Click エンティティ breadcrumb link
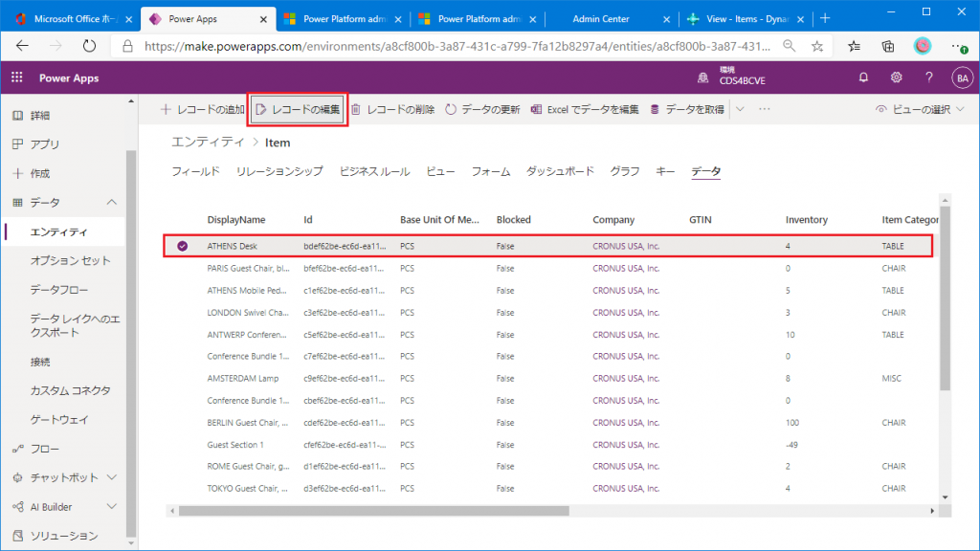980x551 pixels. 208,143
